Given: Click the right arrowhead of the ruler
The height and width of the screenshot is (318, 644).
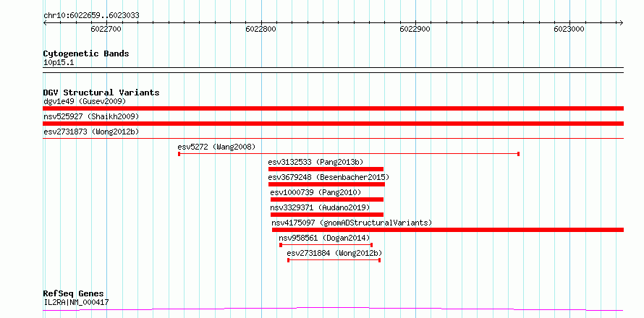Looking at the screenshot, I should 622,22.
